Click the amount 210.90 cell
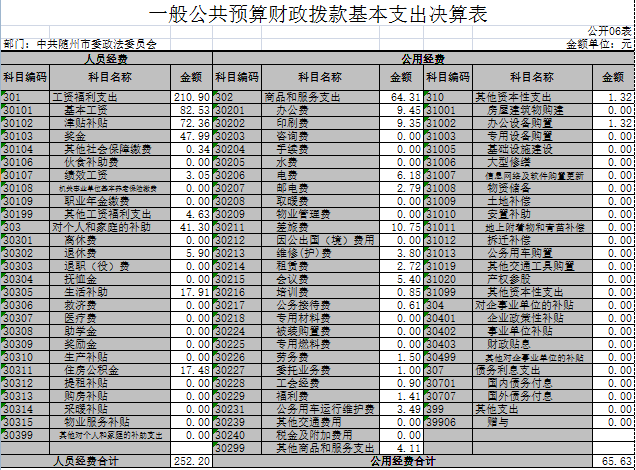 click(x=190, y=97)
